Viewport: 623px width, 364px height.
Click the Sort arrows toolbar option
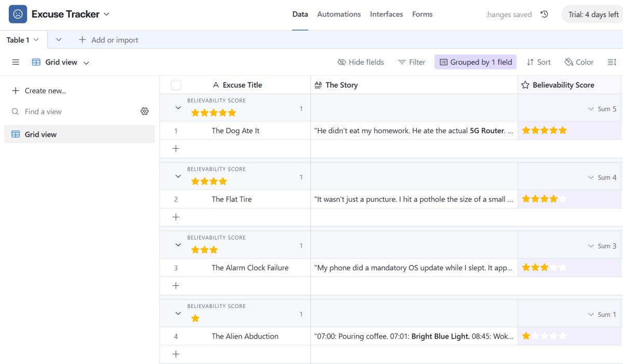pos(538,62)
